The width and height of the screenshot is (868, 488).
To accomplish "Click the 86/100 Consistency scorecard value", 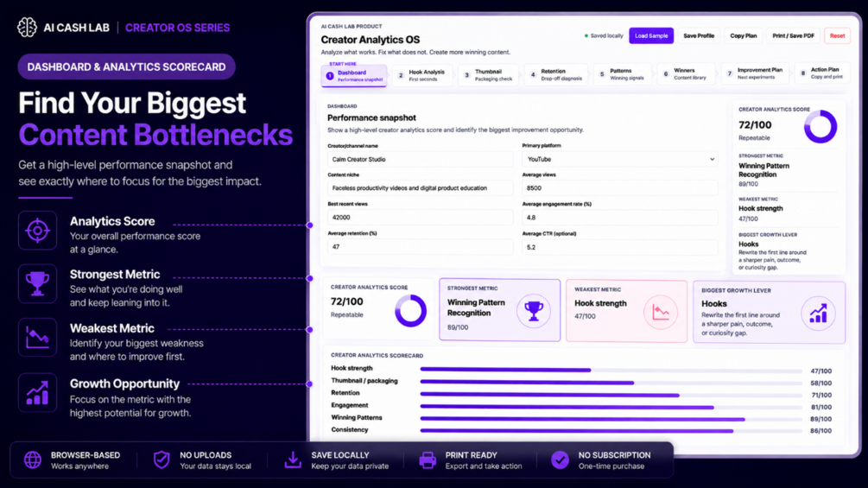I will pos(821,430).
